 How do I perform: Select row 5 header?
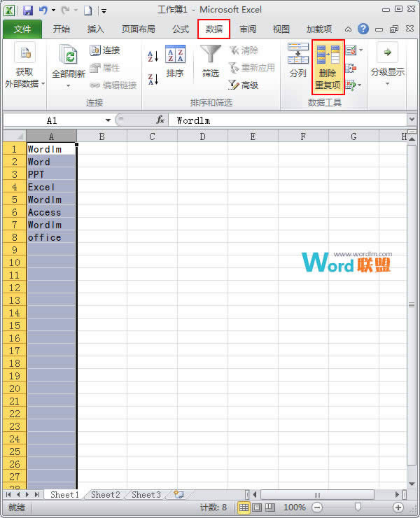15,199
